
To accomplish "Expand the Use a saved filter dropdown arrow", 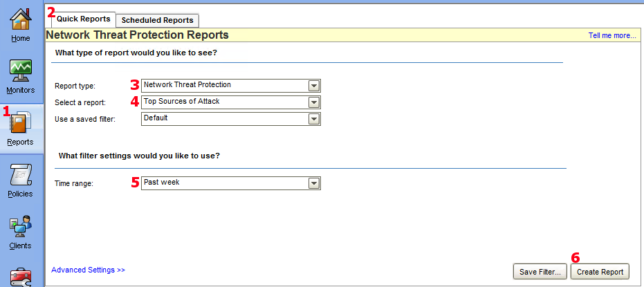I will tap(314, 119).
